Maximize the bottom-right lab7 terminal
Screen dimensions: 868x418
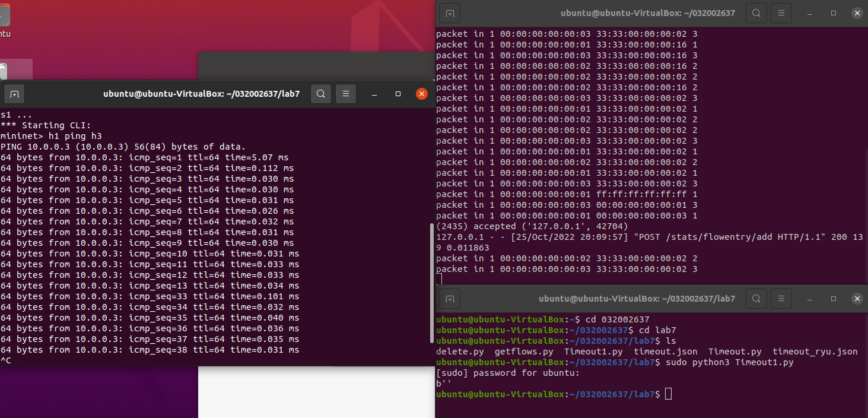click(x=834, y=298)
